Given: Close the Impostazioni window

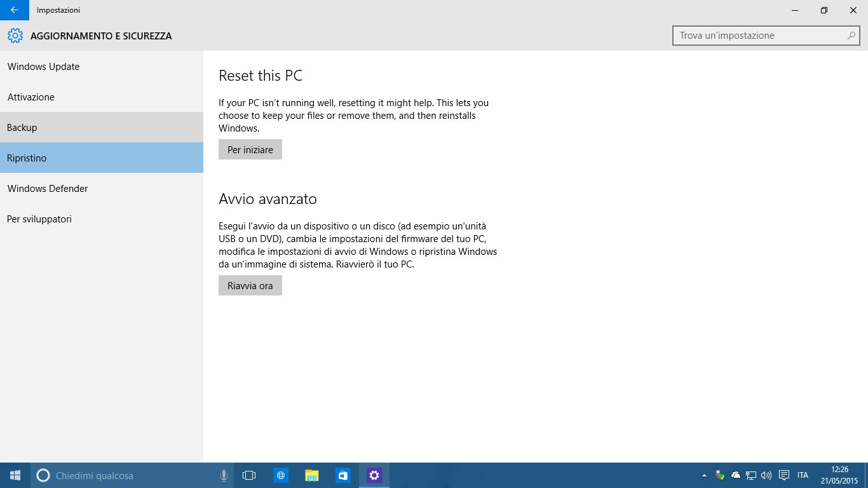Looking at the screenshot, I should 853,10.
